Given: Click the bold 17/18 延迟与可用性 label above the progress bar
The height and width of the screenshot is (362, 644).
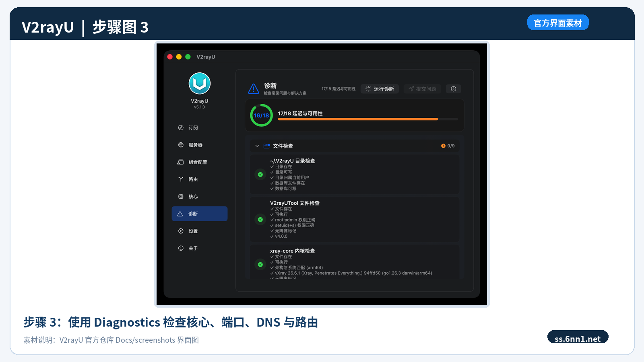Looking at the screenshot, I should point(300,113).
